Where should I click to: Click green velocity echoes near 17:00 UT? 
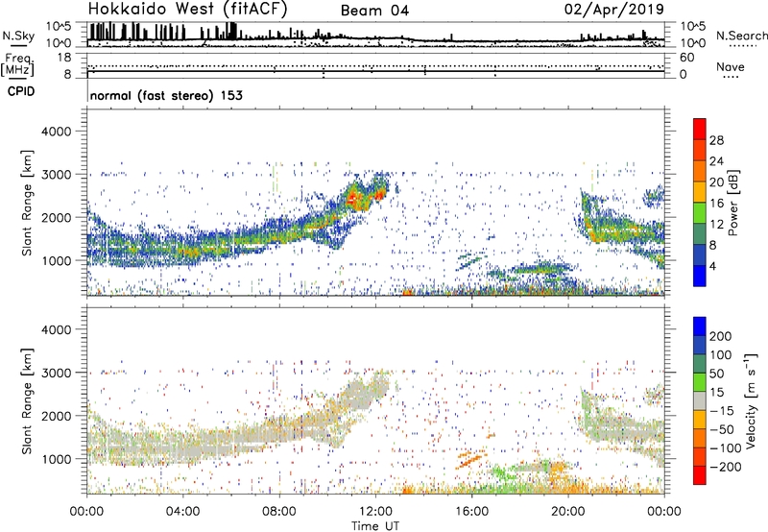tap(502, 473)
